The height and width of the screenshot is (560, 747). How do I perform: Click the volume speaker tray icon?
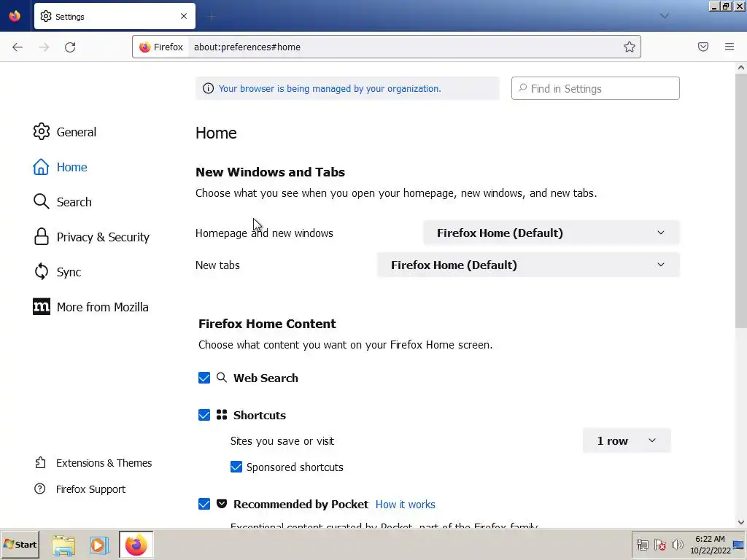click(678, 545)
